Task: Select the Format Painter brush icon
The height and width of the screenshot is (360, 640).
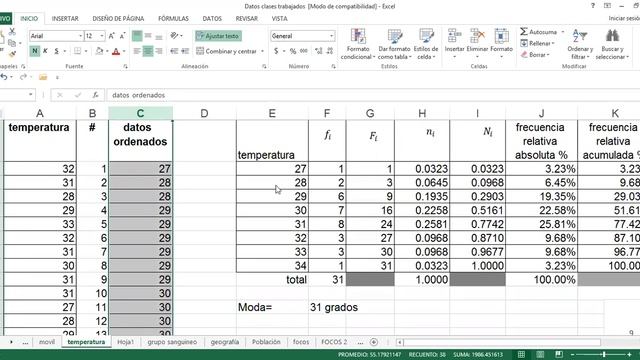Action: (x=12, y=53)
